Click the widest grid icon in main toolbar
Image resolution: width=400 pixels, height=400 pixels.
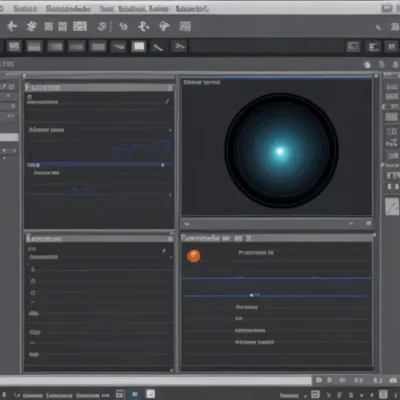coord(80,26)
